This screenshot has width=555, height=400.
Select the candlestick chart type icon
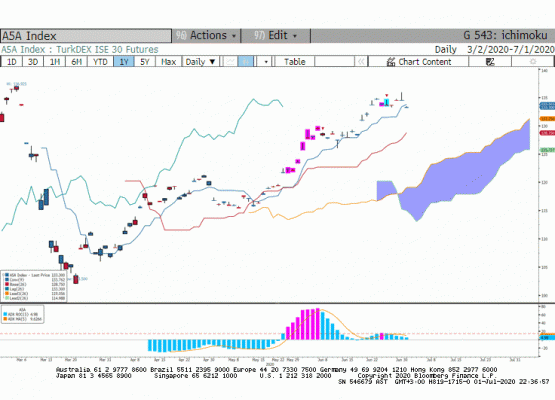[246, 62]
